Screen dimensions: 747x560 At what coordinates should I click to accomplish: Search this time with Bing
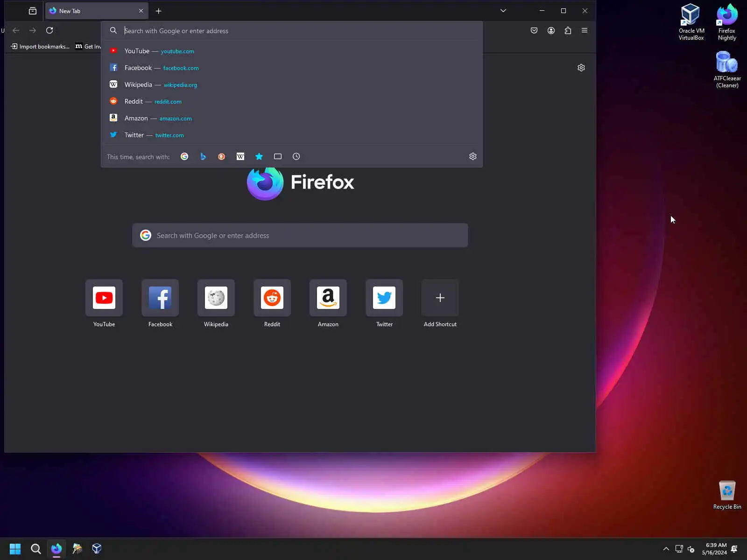[203, 156]
